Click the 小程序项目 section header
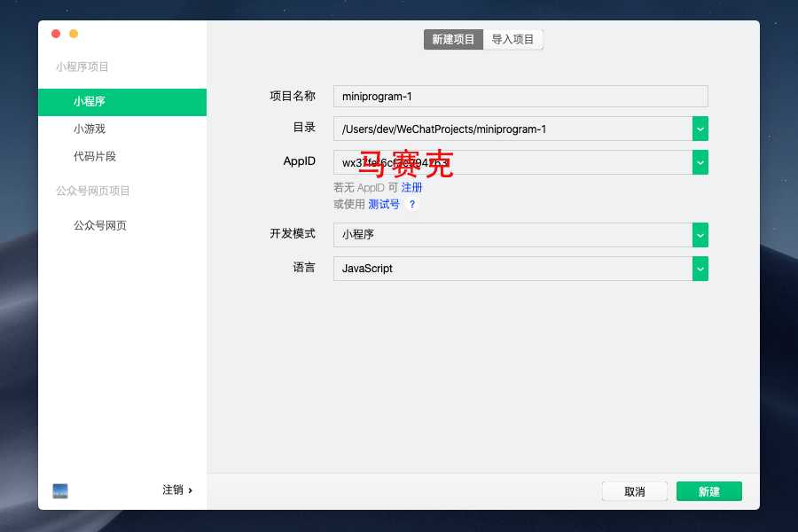The width and height of the screenshot is (798, 532). pos(82,66)
